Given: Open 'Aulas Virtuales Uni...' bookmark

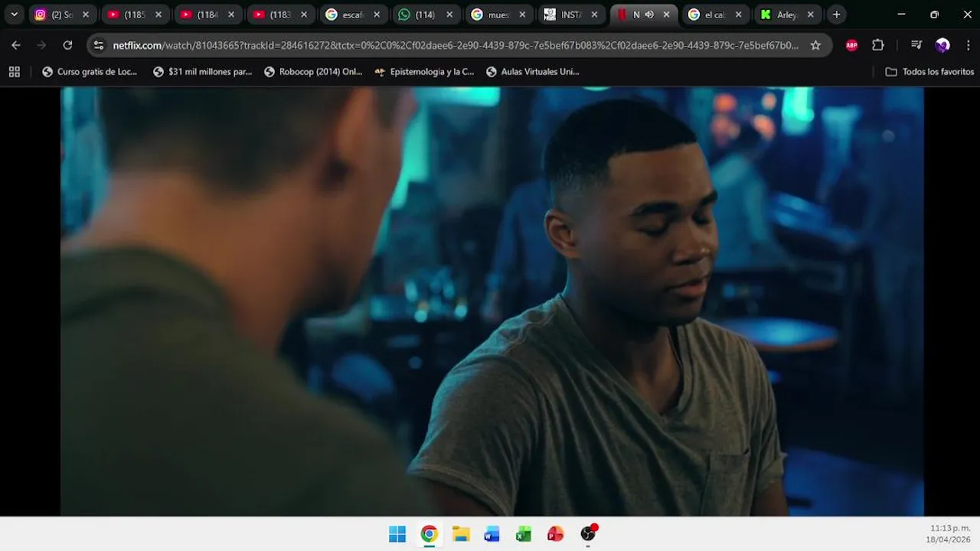Looking at the screenshot, I should (x=533, y=71).
